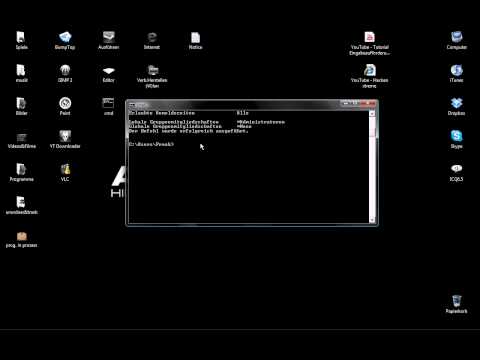The image size is (480, 360).
Task: Open the command prompt window system menu icon
Action: 132,104
